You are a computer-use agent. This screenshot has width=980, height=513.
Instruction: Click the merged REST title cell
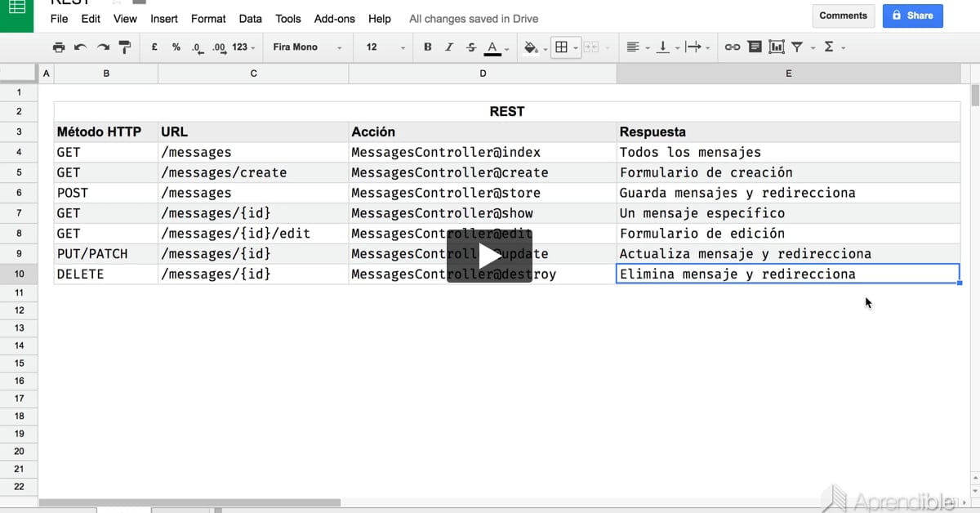[x=507, y=111]
